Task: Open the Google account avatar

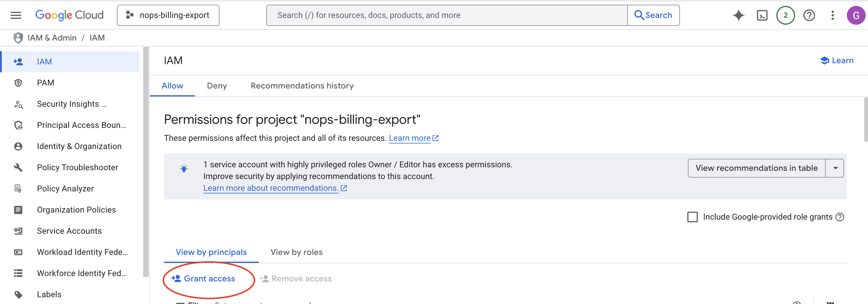Action: tap(856, 15)
